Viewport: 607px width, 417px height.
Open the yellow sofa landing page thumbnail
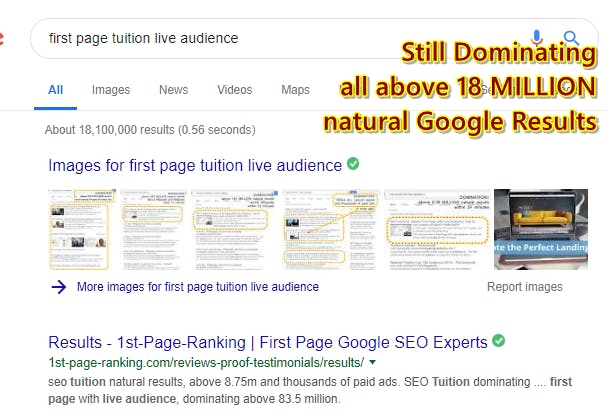coord(540,229)
